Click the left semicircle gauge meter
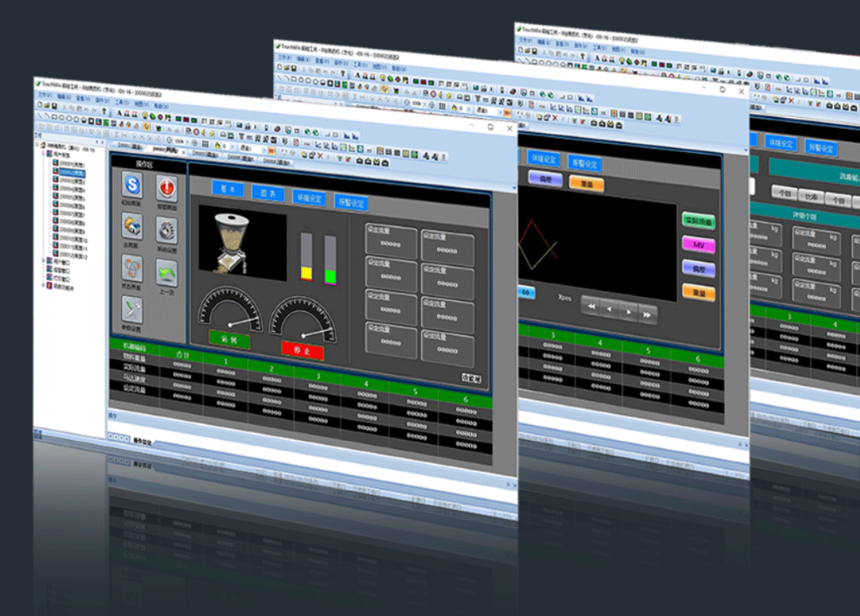Screen dimensions: 860x616 (x=230, y=308)
